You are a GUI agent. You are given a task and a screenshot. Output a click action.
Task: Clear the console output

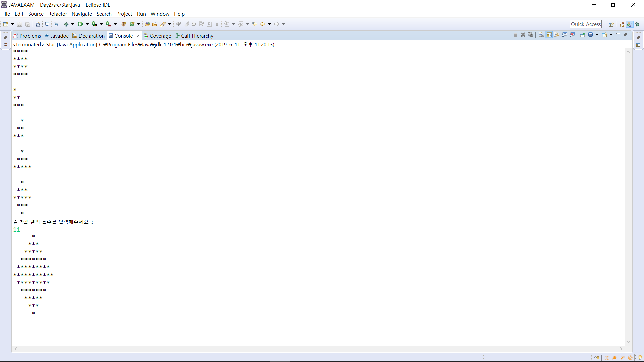541,35
